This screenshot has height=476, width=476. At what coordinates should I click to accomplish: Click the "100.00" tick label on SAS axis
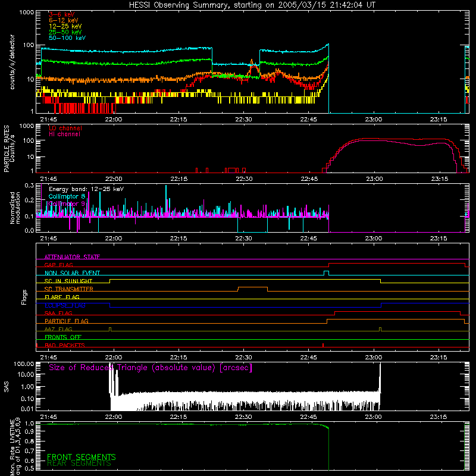click(x=24, y=364)
